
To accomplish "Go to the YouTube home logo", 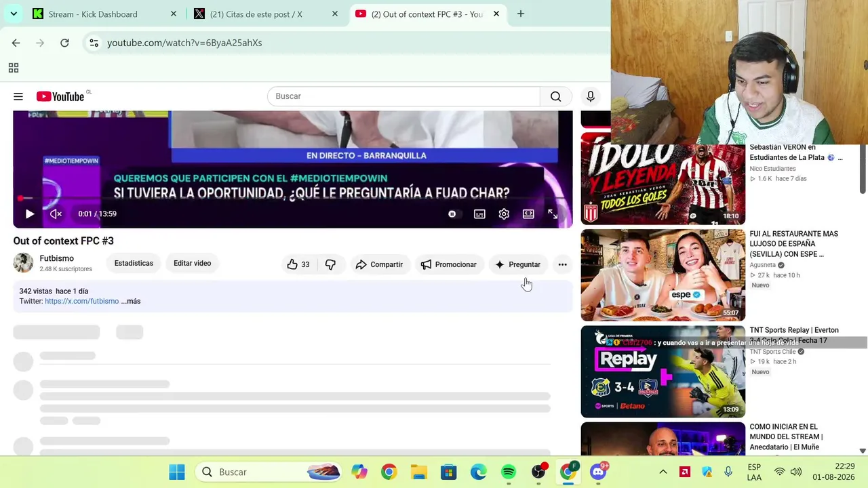I will [60, 96].
